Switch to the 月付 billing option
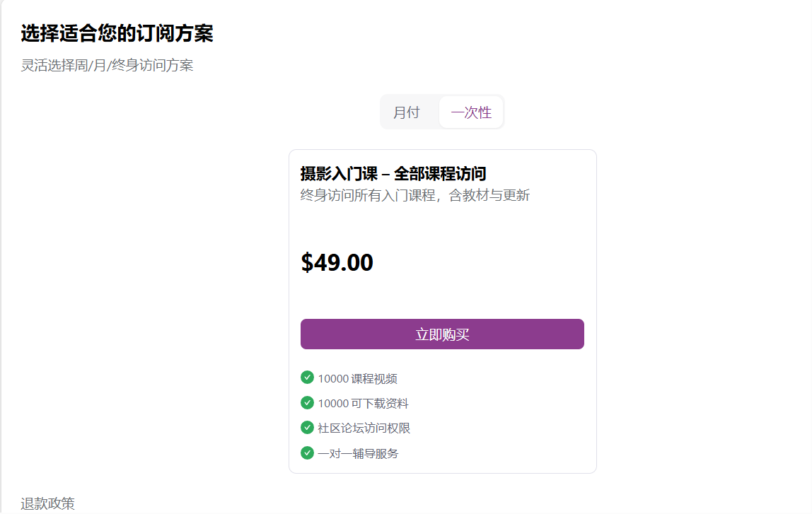 click(x=407, y=112)
